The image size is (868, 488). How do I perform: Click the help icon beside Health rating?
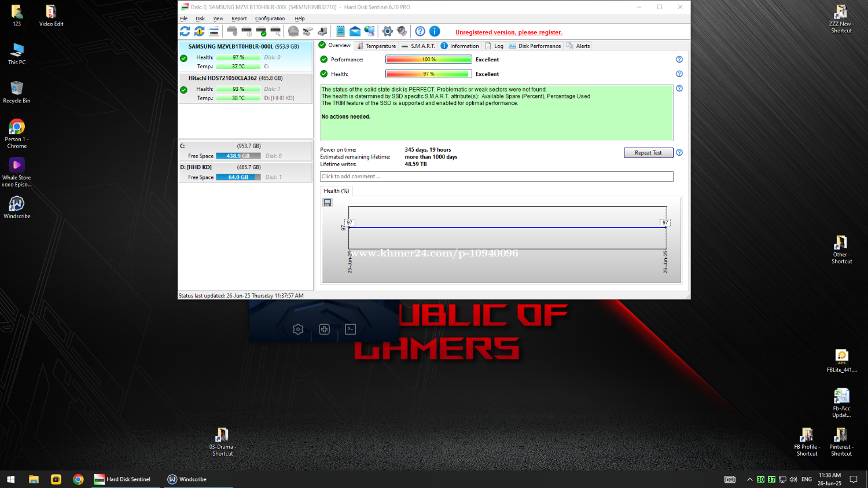[679, 74]
